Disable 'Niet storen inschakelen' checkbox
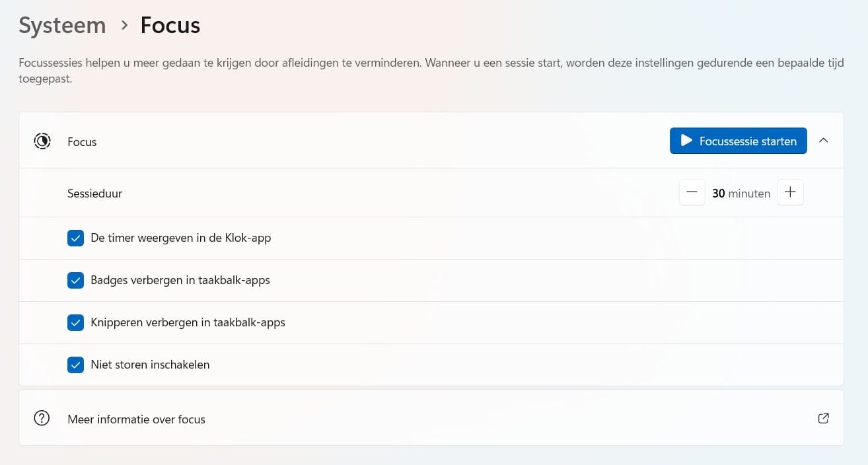 point(75,365)
